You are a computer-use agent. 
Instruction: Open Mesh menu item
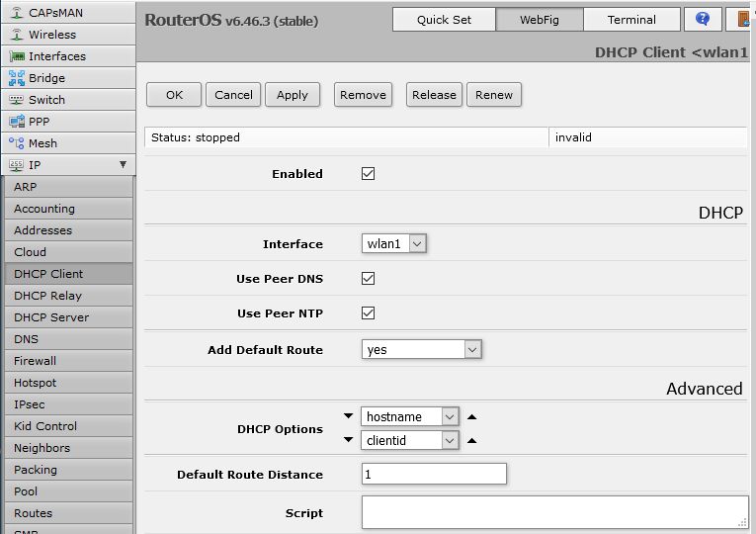pos(68,143)
